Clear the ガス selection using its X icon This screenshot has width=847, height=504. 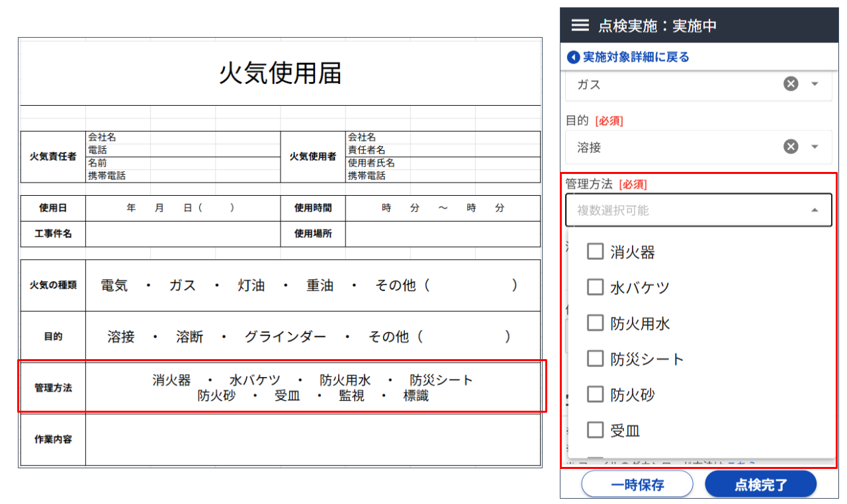click(x=790, y=83)
